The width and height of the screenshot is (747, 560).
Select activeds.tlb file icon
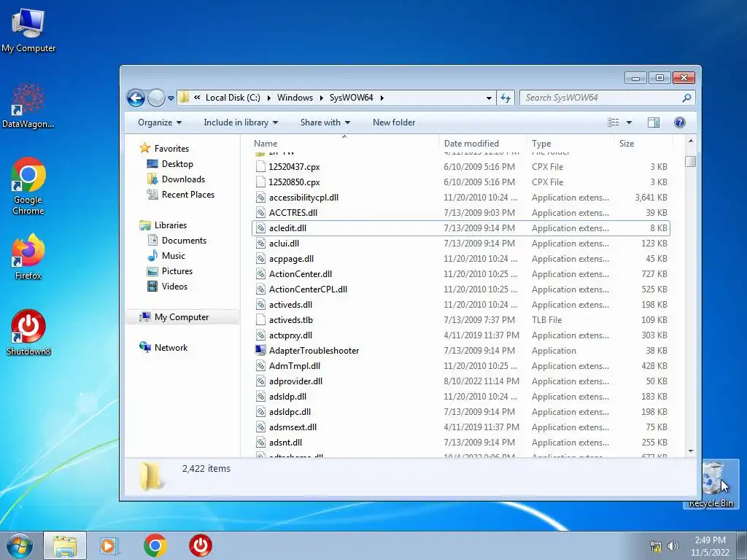click(x=260, y=320)
